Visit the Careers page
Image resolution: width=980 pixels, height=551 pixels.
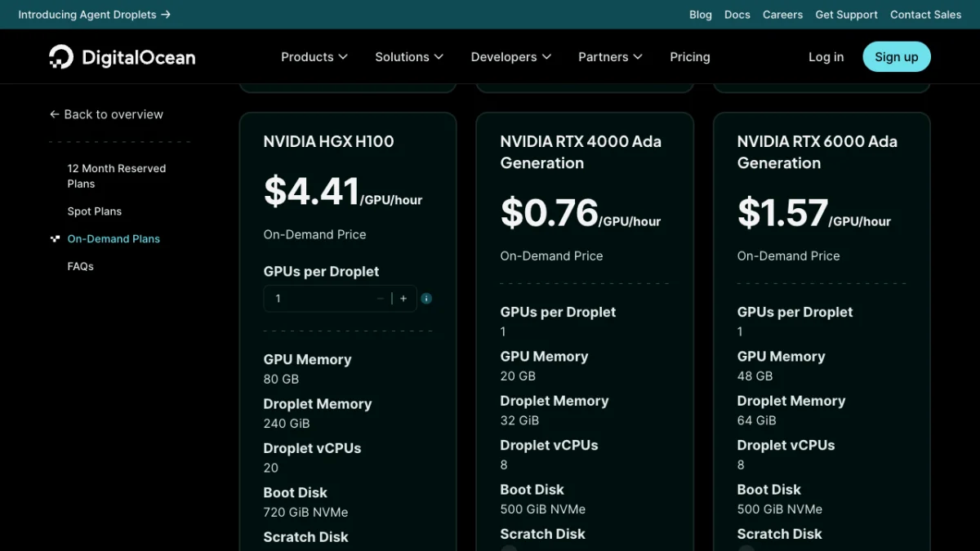[782, 15]
